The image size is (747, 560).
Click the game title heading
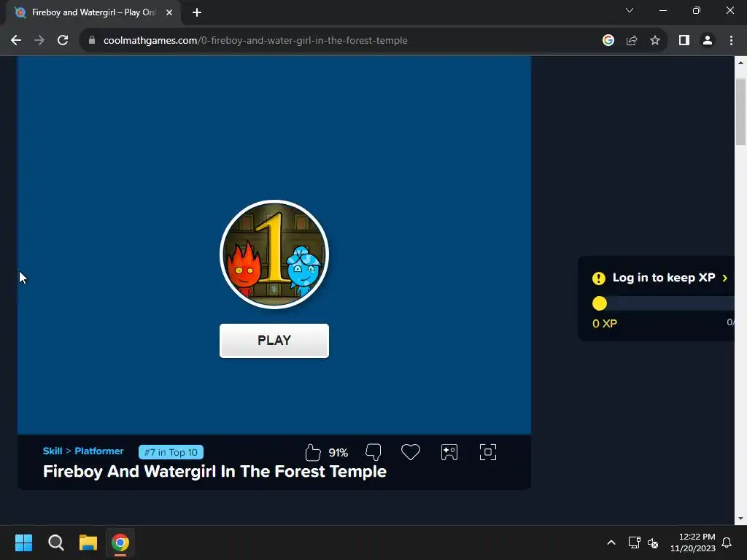click(x=215, y=472)
